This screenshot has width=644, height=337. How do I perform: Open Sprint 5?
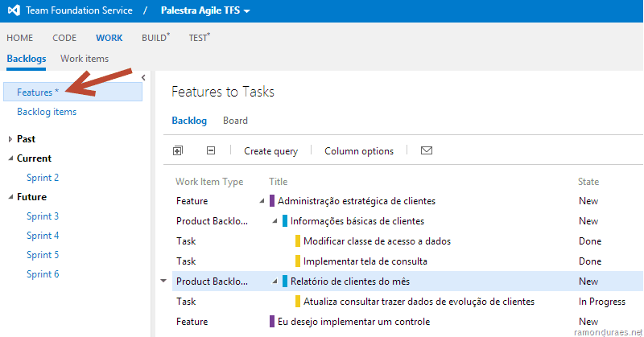(43, 255)
